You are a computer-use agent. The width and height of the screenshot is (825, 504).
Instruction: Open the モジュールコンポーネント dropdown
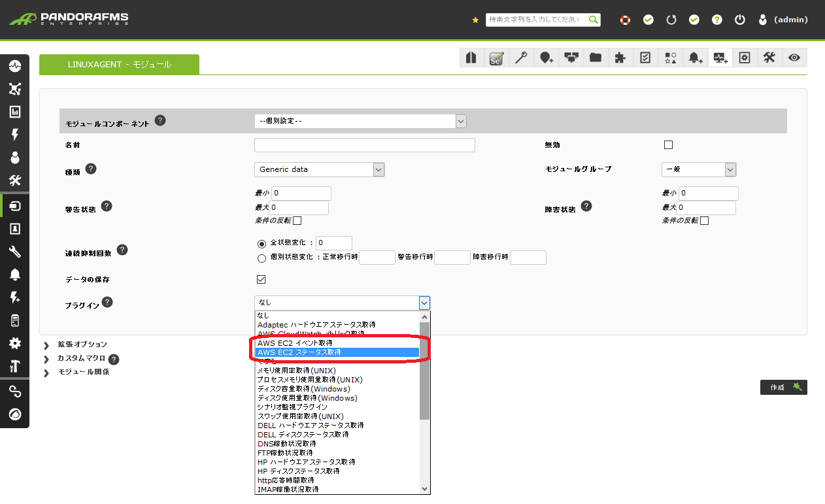[x=360, y=121]
